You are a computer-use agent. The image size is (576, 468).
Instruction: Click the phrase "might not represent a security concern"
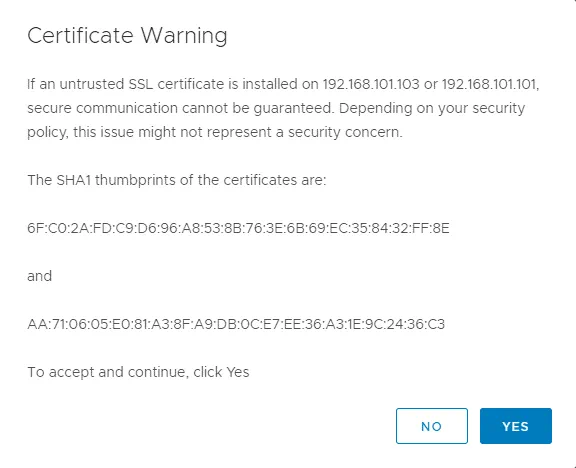click(270, 132)
